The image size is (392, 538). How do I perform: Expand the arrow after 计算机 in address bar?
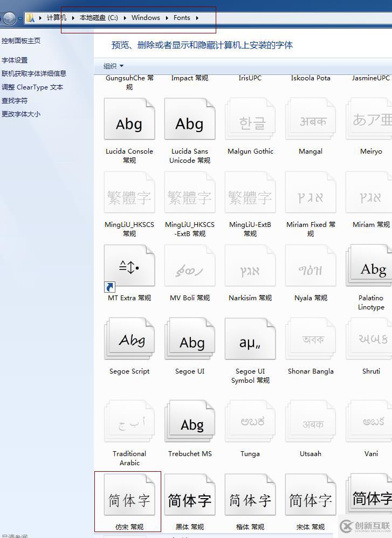73,18
